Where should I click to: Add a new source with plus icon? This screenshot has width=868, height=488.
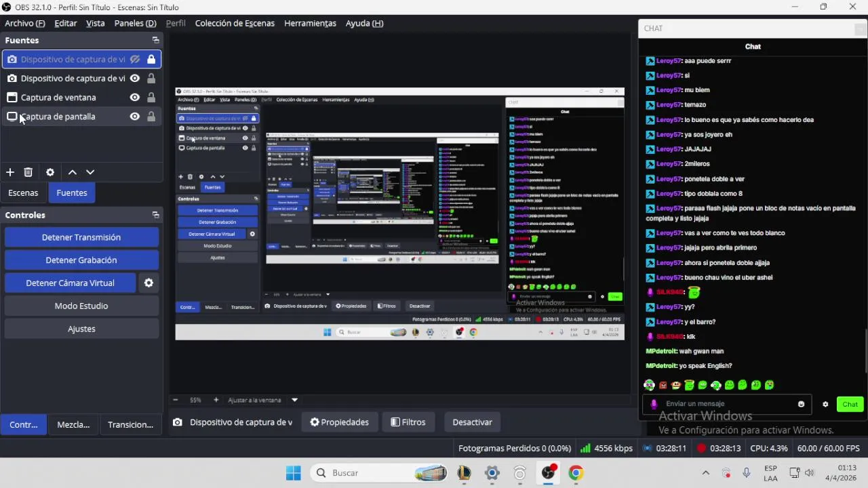(10, 172)
